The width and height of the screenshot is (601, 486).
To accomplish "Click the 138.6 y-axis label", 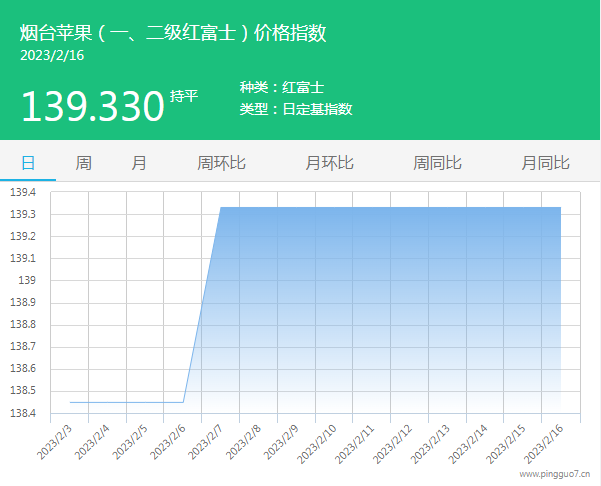I will tap(23, 369).
